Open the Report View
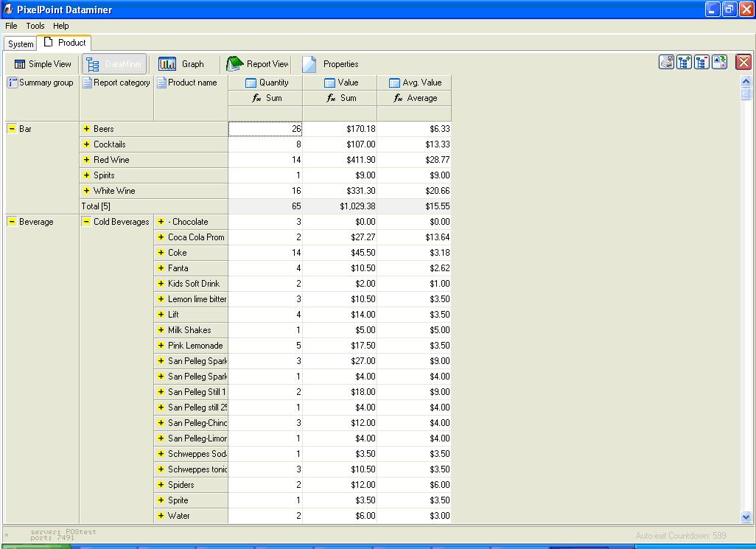This screenshot has width=756, height=549. pos(257,64)
